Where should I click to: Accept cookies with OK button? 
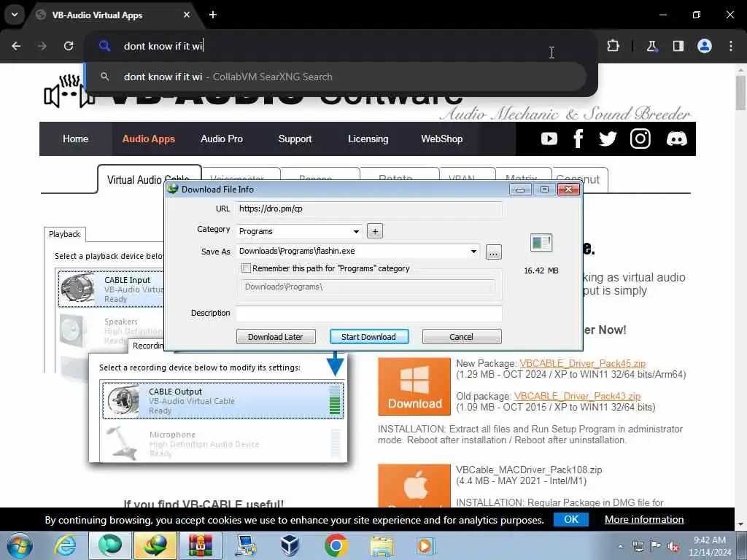pos(570,519)
